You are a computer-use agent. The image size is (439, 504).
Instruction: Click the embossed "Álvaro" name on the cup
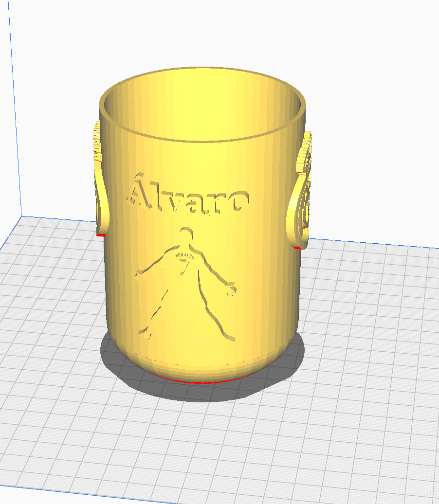pyautogui.click(x=188, y=195)
